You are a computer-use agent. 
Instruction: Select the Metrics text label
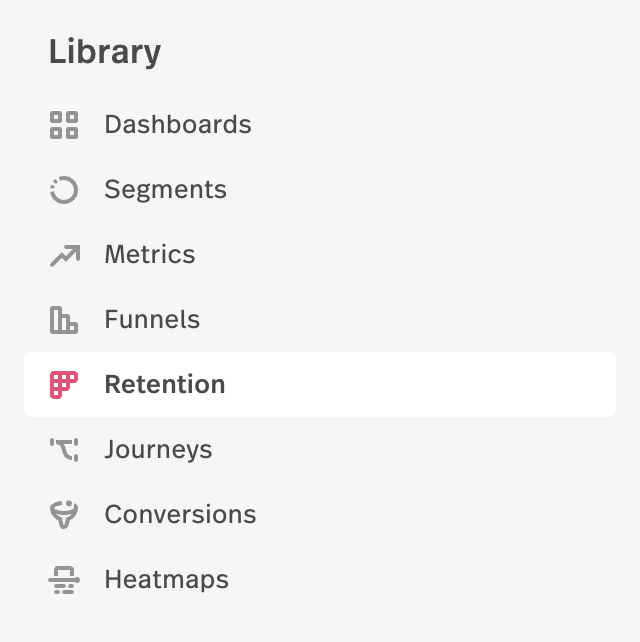150,254
